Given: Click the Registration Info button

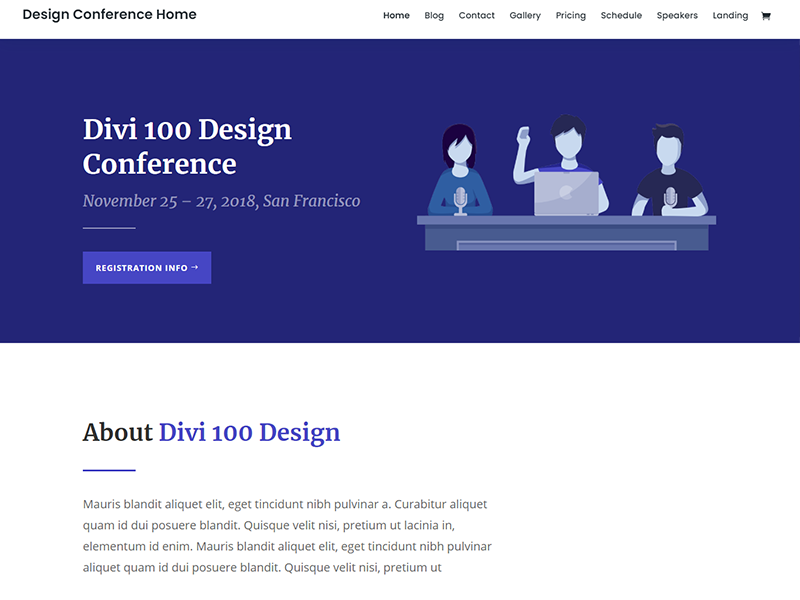Looking at the screenshot, I should 147,268.
